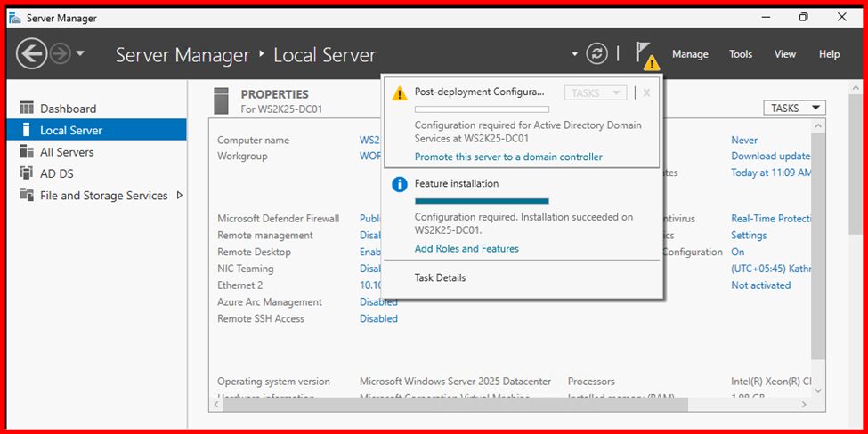Viewport: 868px width, 434px height.
Task: Click the back navigation arrow button
Action: [x=31, y=54]
